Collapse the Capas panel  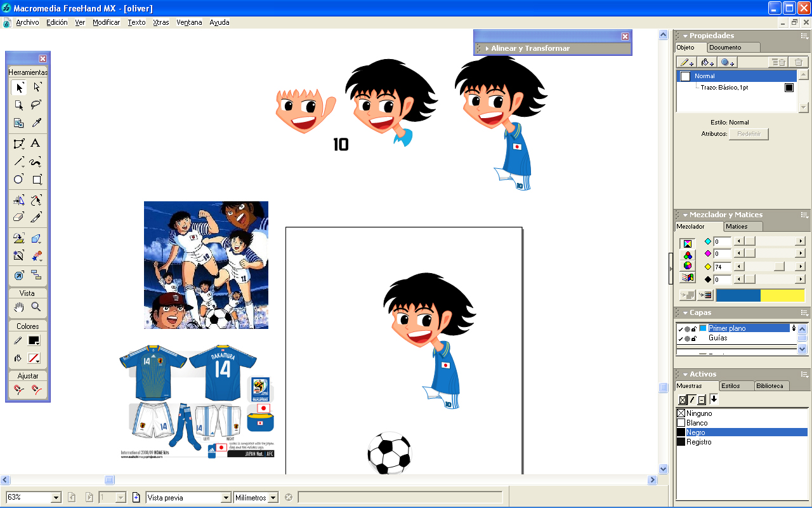[685, 313]
